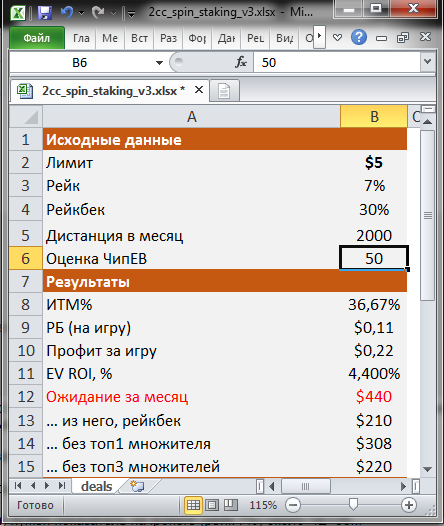Select the red Ожидание за месяц value $440
This screenshot has height=526, width=444.
tap(374, 397)
